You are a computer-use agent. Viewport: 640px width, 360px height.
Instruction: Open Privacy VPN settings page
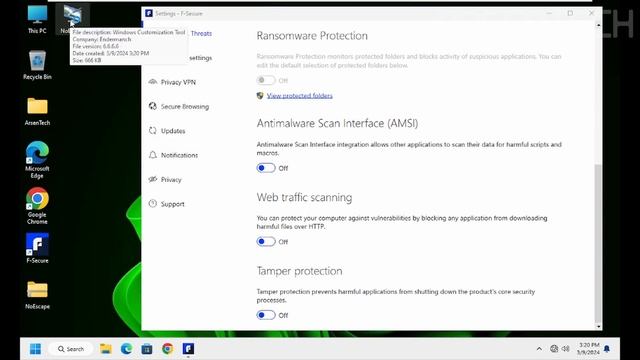point(178,82)
